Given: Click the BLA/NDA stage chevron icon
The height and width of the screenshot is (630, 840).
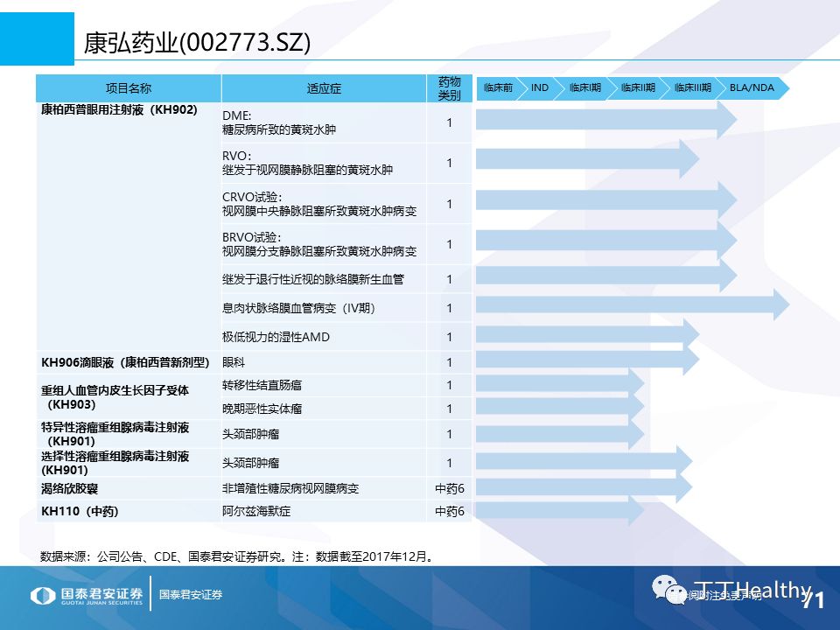Looking at the screenshot, I should click(751, 87).
